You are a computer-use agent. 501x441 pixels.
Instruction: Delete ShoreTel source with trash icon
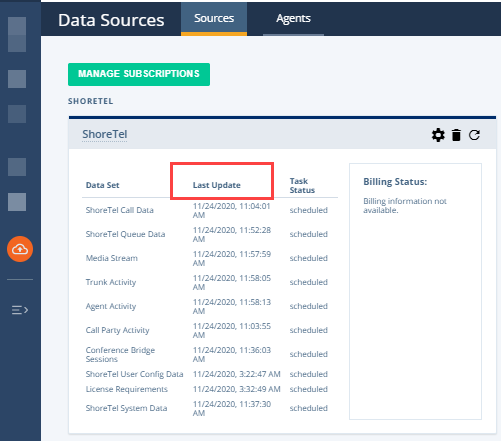[456, 135]
